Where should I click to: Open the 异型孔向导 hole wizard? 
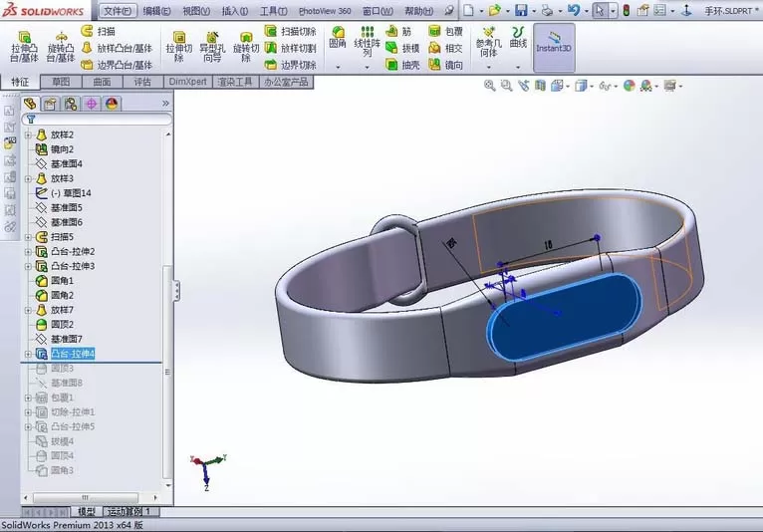212,47
